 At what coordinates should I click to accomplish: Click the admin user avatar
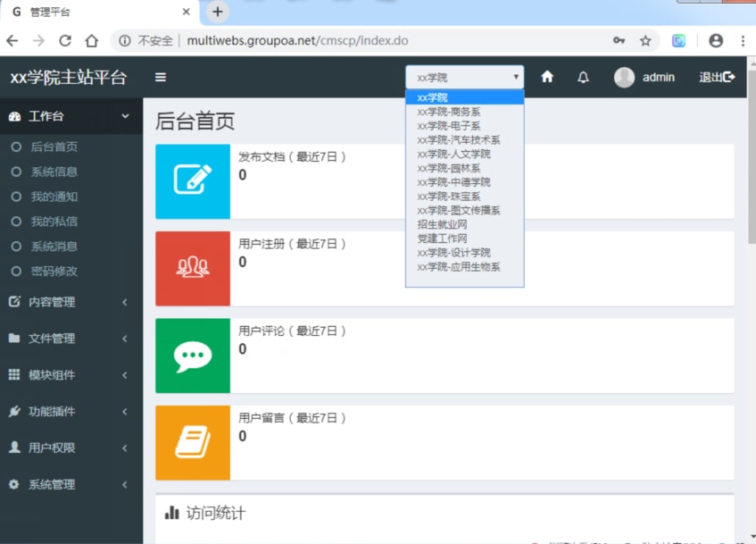pyautogui.click(x=624, y=78)
